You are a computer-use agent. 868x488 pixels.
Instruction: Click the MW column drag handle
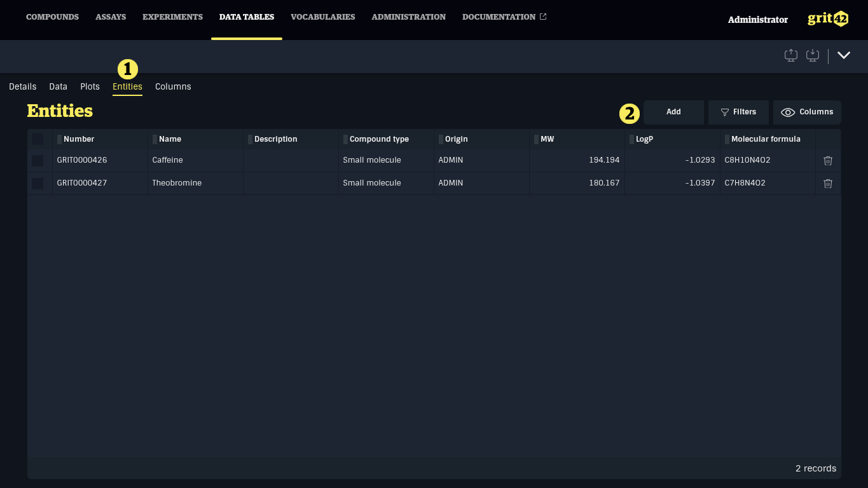pyautogui.click(x=536, y=139)
